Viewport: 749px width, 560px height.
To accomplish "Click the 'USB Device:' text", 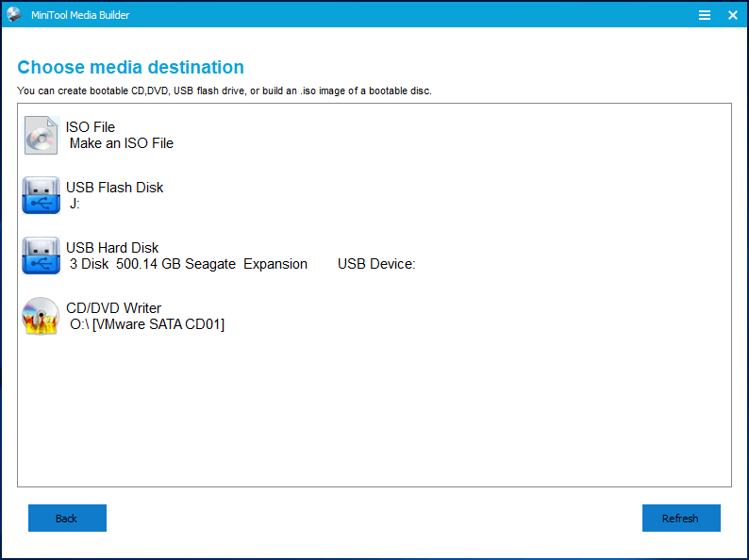I will pyautogui.click(x=376, y=264).
